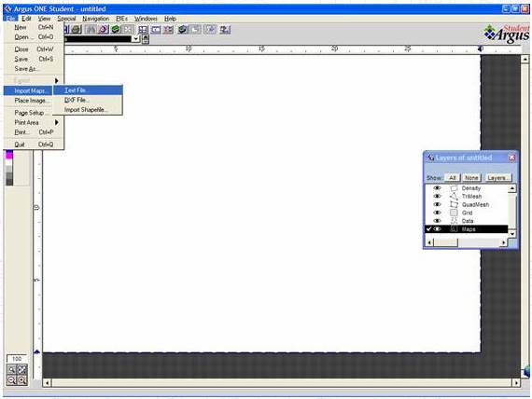
Task: Hide the Density layer via eye icon
Action: tap(438, 188)
